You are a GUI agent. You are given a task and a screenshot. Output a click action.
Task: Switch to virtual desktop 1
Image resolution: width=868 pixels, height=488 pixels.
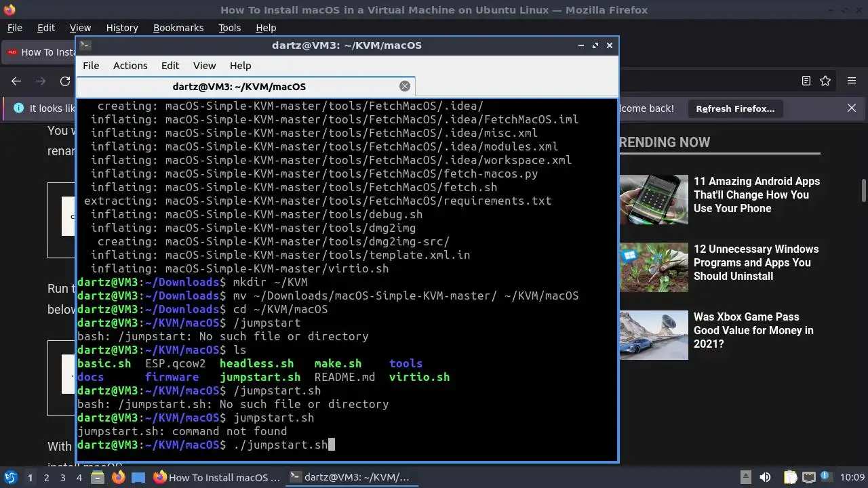[30, 477]
